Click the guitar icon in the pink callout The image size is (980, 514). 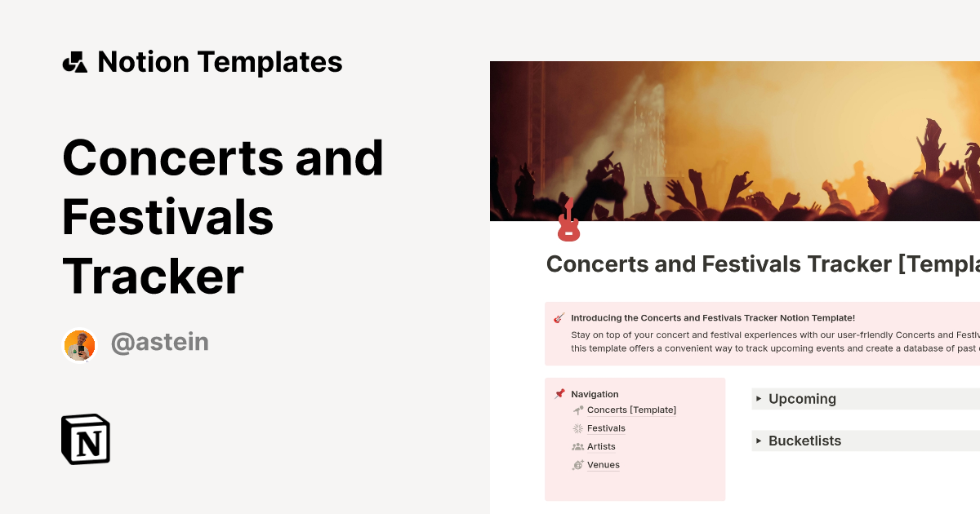pyautogui.click(x=558, y=317)
